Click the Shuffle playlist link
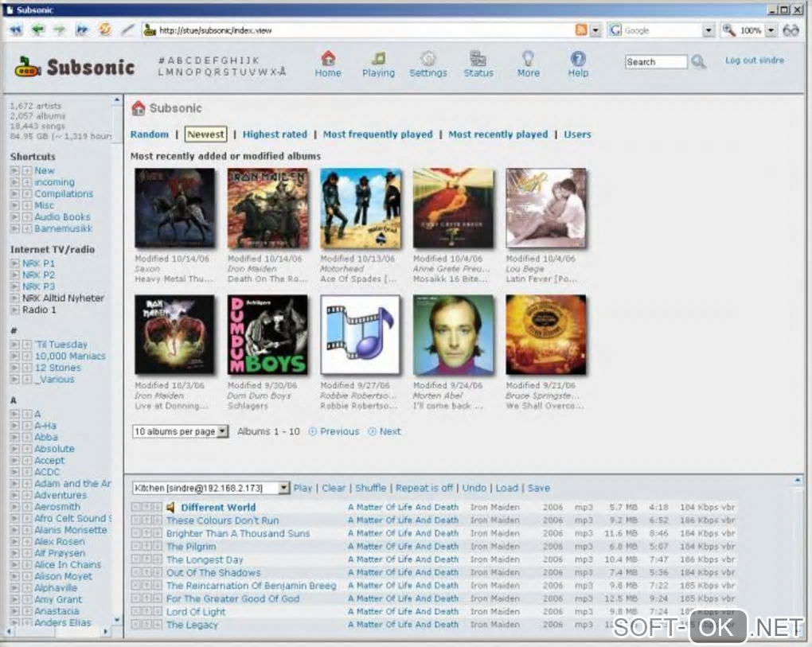812x647 pixels. 370,488
